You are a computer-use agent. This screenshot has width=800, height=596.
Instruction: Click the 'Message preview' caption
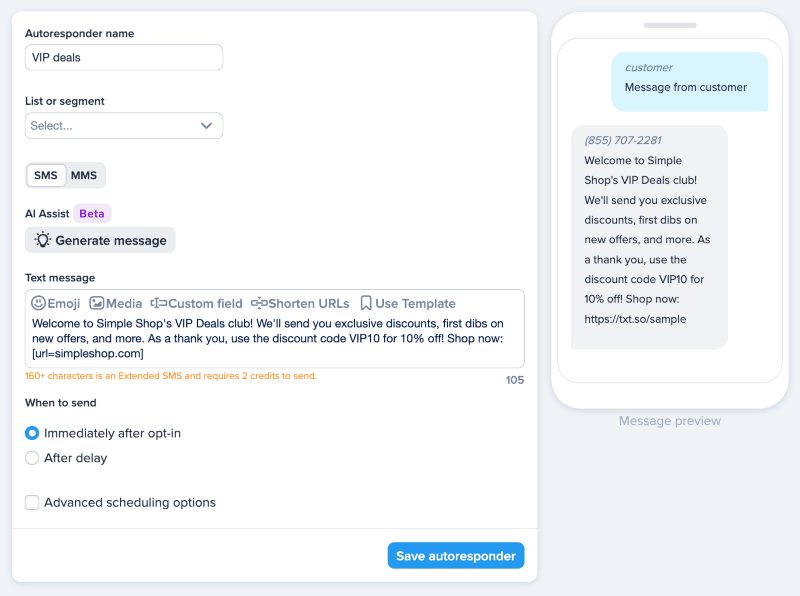pyautogui.click(x=669, y=420)
